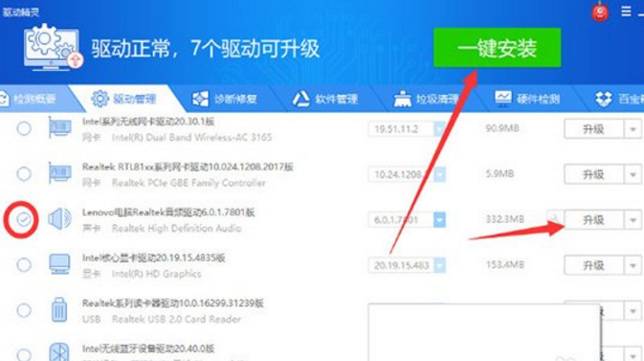Viewport: 644px width, 361px height.
Task: Expand arrow next to Intel graphics 升级 button
Action: (633, 265)
